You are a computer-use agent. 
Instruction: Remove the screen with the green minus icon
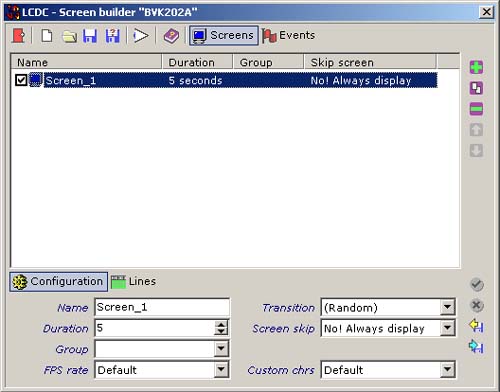click(476, 109)
